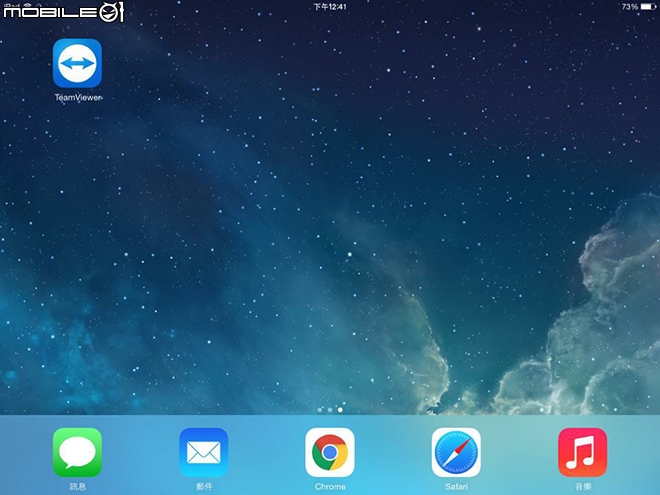Tap the 73% battery percentage text

pyautogui.click(x=630, y=7)
